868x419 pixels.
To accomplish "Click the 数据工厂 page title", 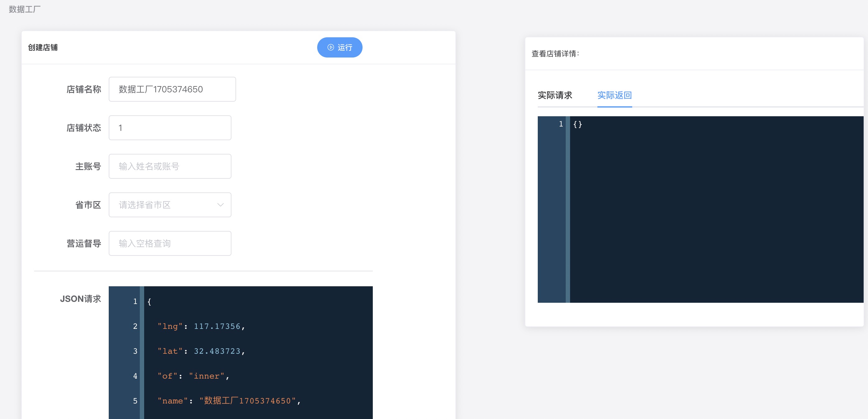I will click(x=24, y=9).
